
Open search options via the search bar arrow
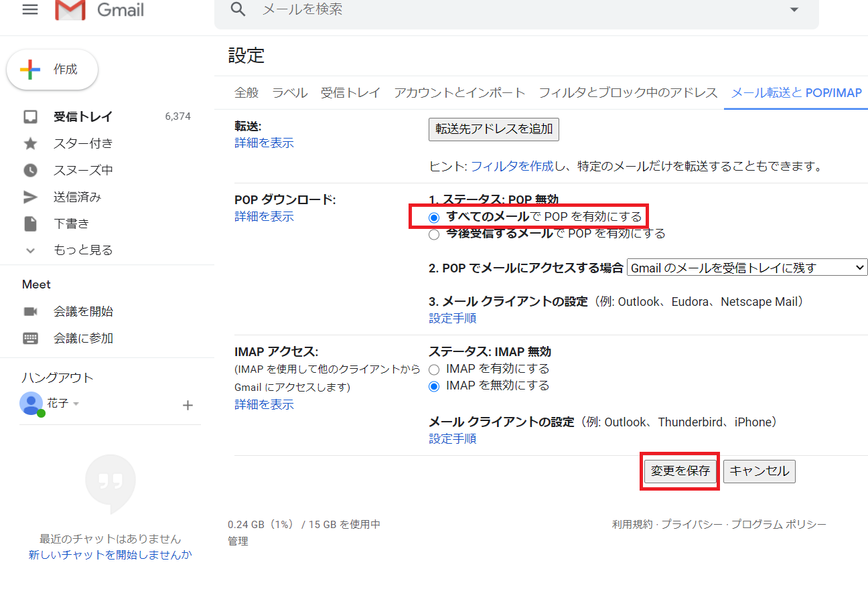tap(793, 9)
